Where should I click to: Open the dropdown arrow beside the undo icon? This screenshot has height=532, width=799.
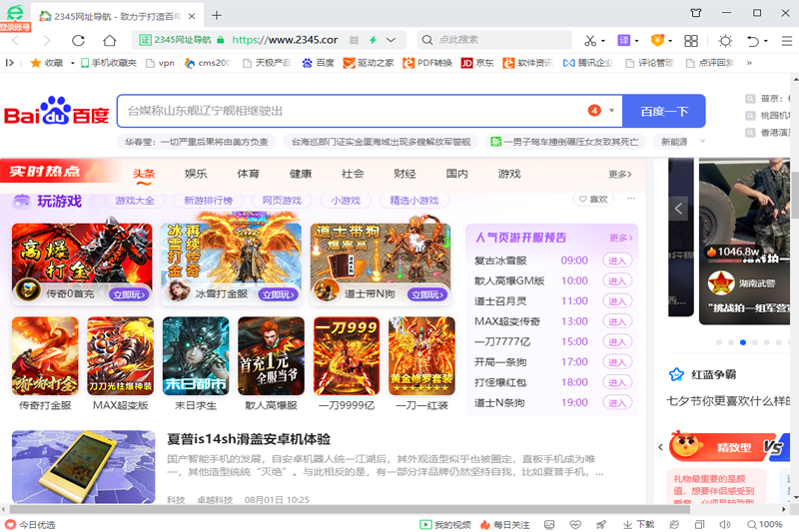tap(767, 41)
